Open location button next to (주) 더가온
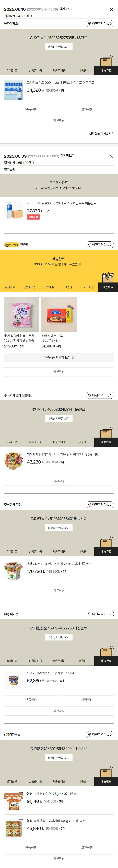118x868 pixels. click(x=100, y=614)
